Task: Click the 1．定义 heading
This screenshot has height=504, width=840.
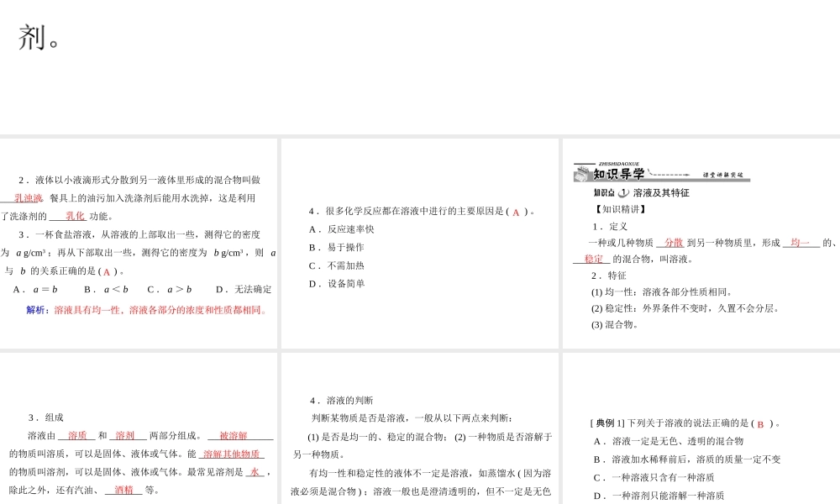Action: (x=610, y=227)
